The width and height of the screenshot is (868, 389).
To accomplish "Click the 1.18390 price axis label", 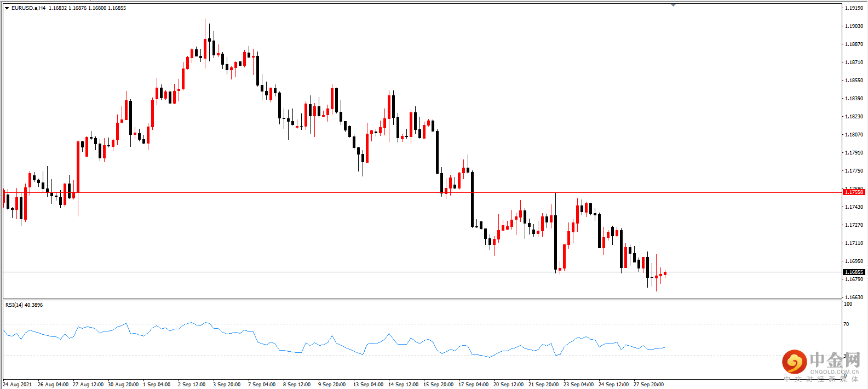I will click(854, 99).
